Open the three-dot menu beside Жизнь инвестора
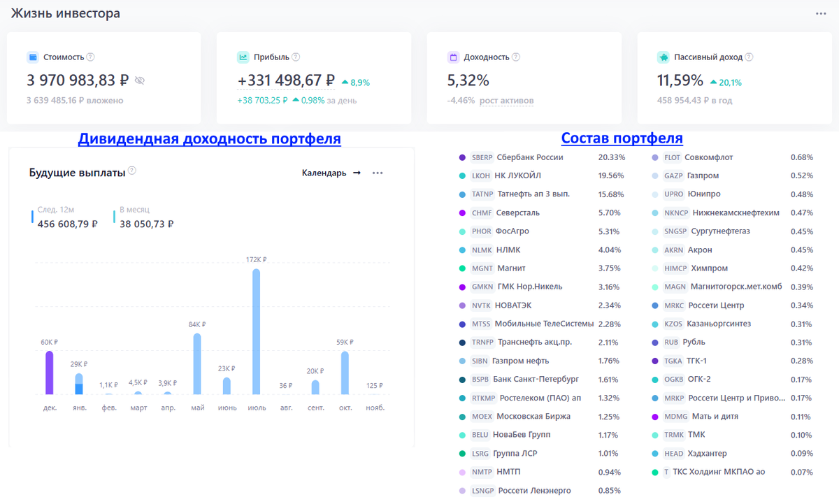The height and width of the screenshot is (504, 839). (x=821, y=14)
